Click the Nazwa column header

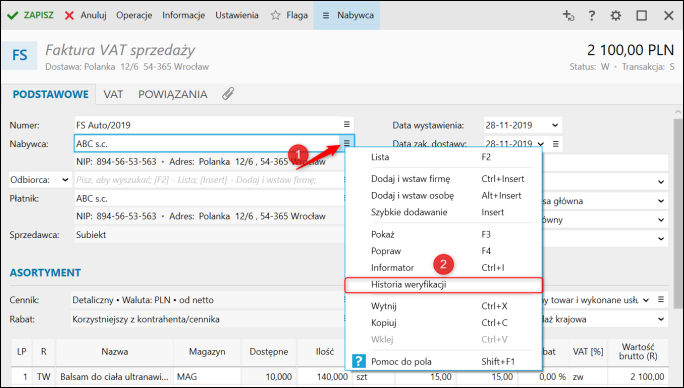pos(115,352)
